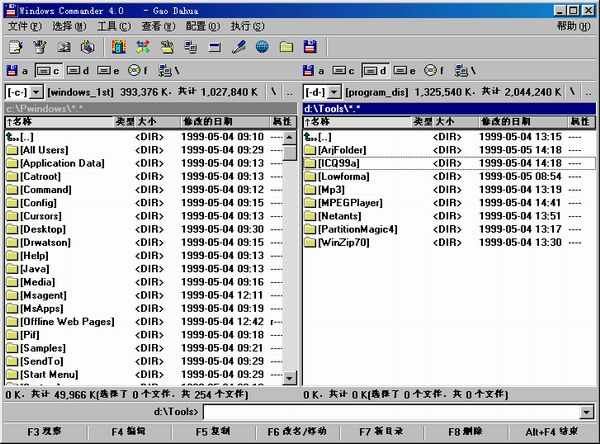Click the notepad document toolbar icon
Viewport: 600px width, 444px height.
[15, 47]
